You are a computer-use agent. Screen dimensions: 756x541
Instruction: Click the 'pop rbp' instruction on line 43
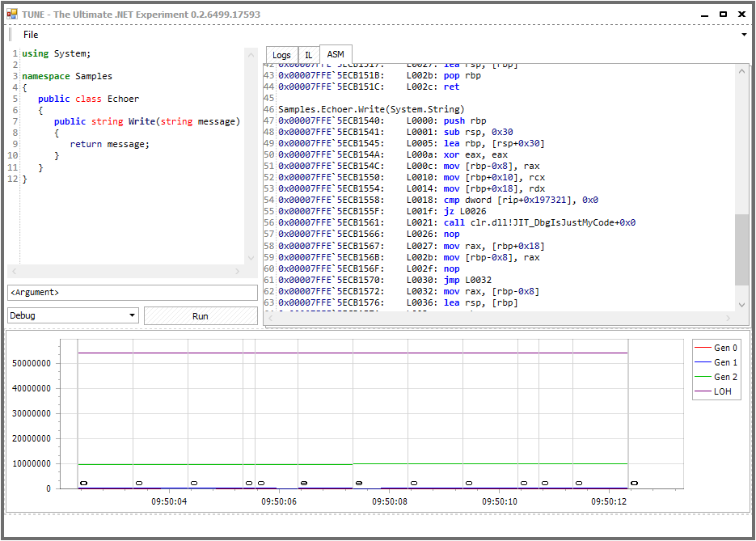(x=462, y=75)
